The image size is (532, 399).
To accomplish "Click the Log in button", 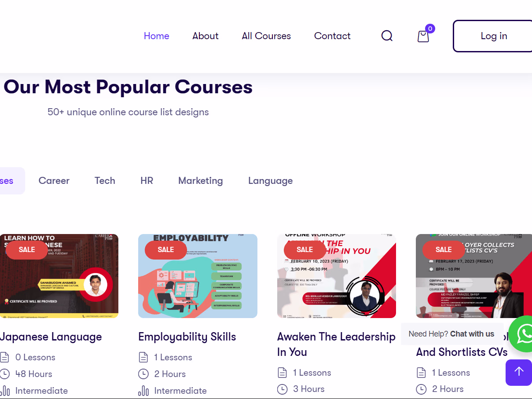I will pos(494,36).
